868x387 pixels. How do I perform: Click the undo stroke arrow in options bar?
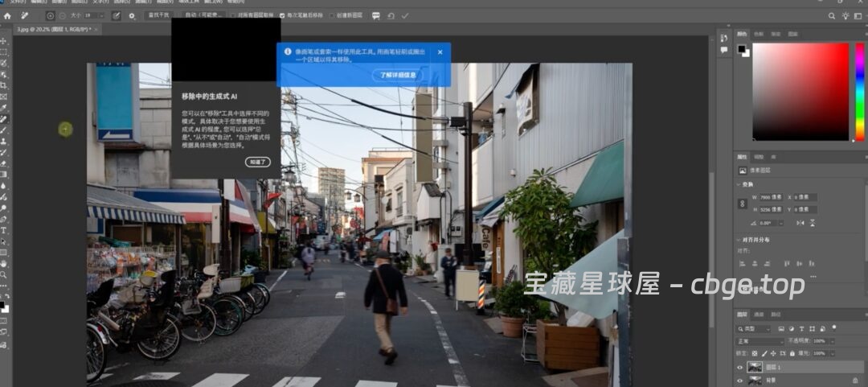pyautogui.click(x=391, y=16)
